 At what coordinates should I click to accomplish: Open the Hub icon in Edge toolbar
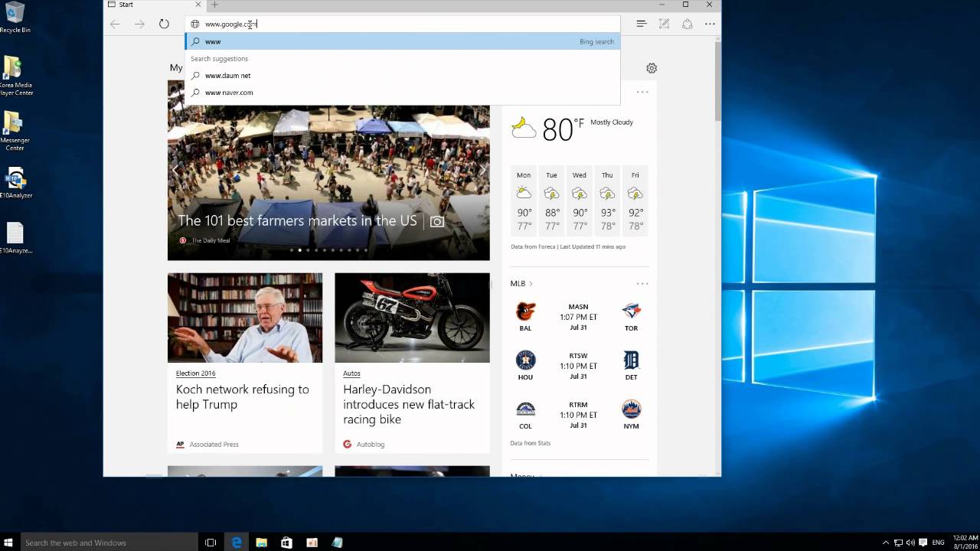(x=642, y=24)
